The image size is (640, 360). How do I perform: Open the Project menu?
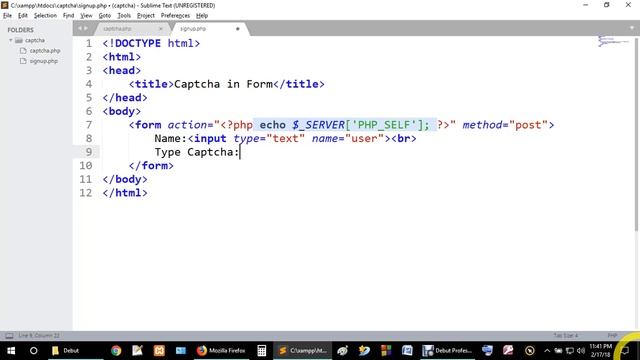[x=145, y=16]
